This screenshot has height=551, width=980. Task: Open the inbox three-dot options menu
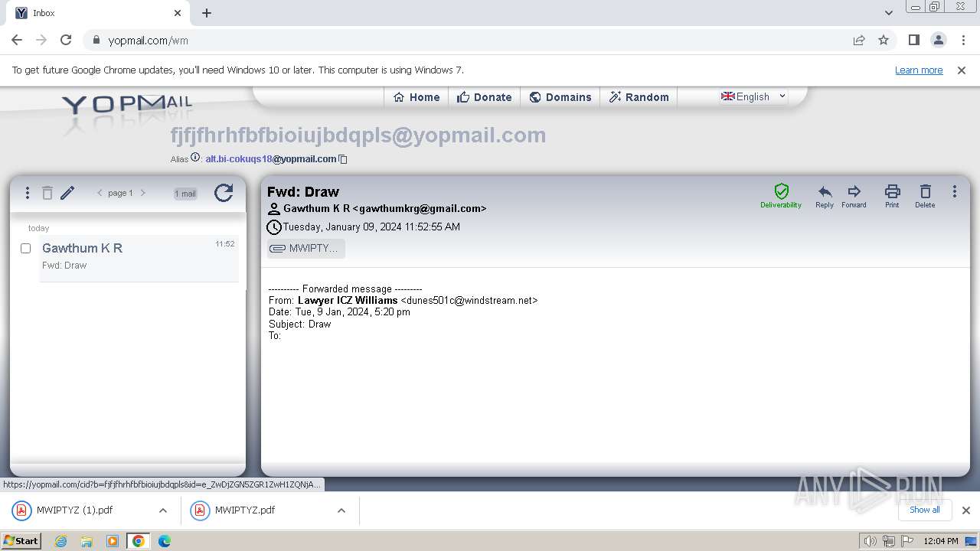[x=28, y=193]
